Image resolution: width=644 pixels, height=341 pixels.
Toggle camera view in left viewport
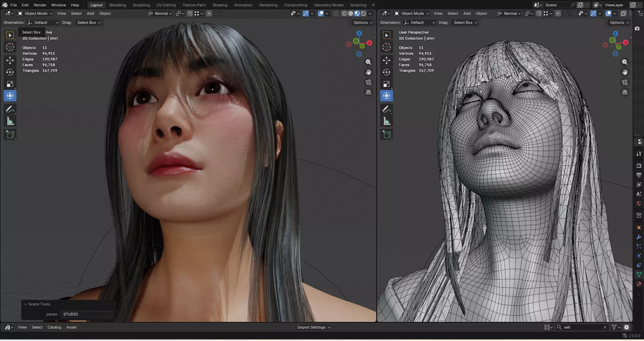pyautogui.click(x=368, y=82)
